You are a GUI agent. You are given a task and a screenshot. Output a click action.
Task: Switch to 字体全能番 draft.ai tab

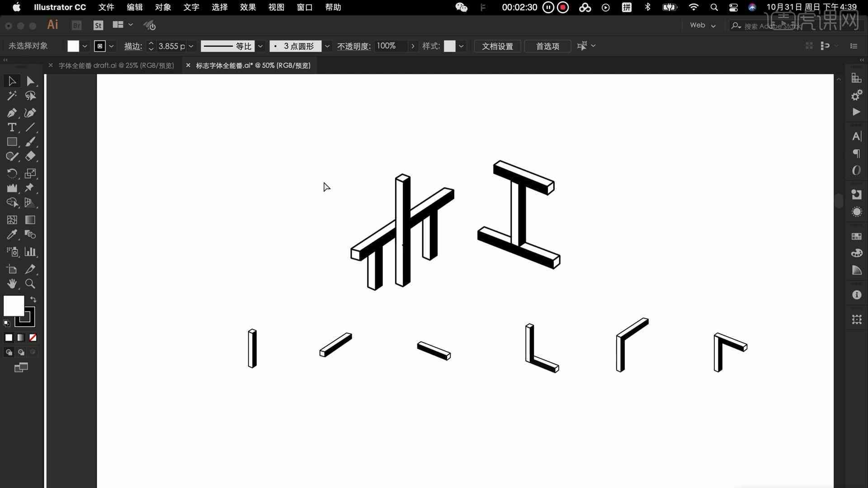[116, 65]
